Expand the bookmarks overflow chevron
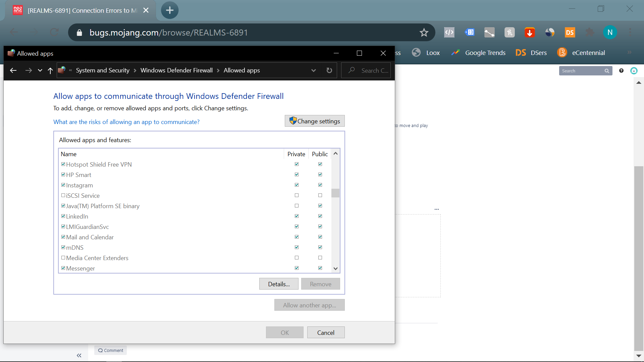 (629, 53)
